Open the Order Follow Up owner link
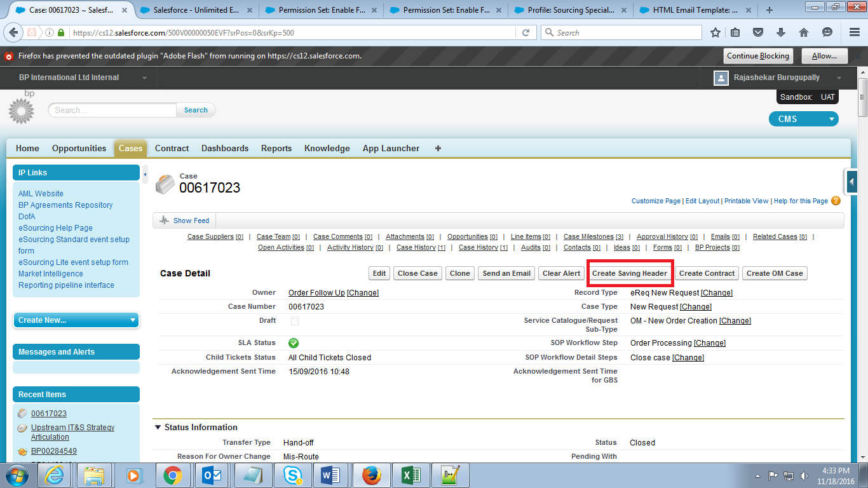Image resolution: width=868 pixels, height=488 pixels. [316, 293]
